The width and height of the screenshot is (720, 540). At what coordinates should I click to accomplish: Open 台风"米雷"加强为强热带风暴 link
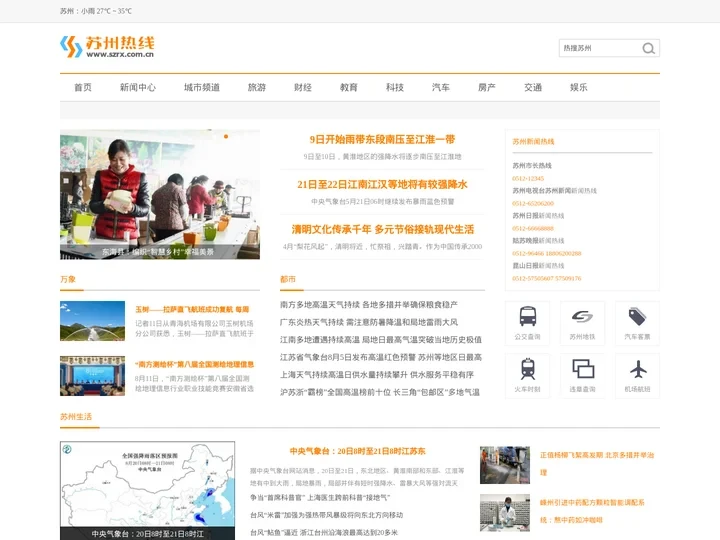tap(326, 515)
